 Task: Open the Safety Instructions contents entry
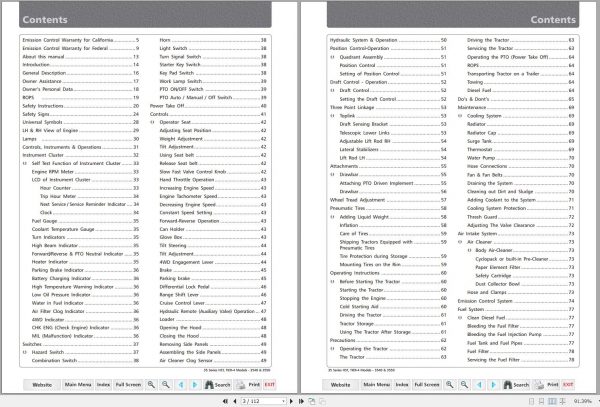click(81, 106)
